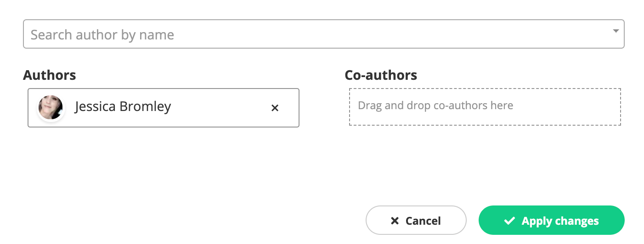Click the Apply changes button

[x=551, y=220]
